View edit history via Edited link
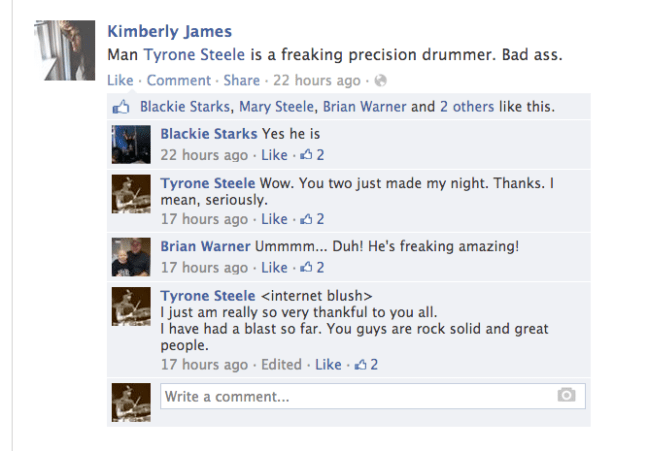This screenshot has height=451, width=648. (x=281, y=364)
